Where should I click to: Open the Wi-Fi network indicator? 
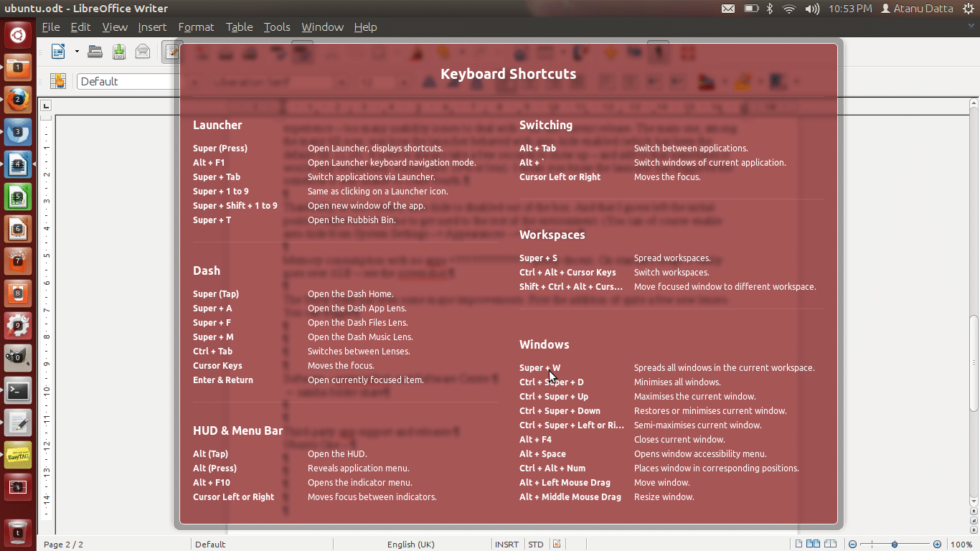[789, 9]
